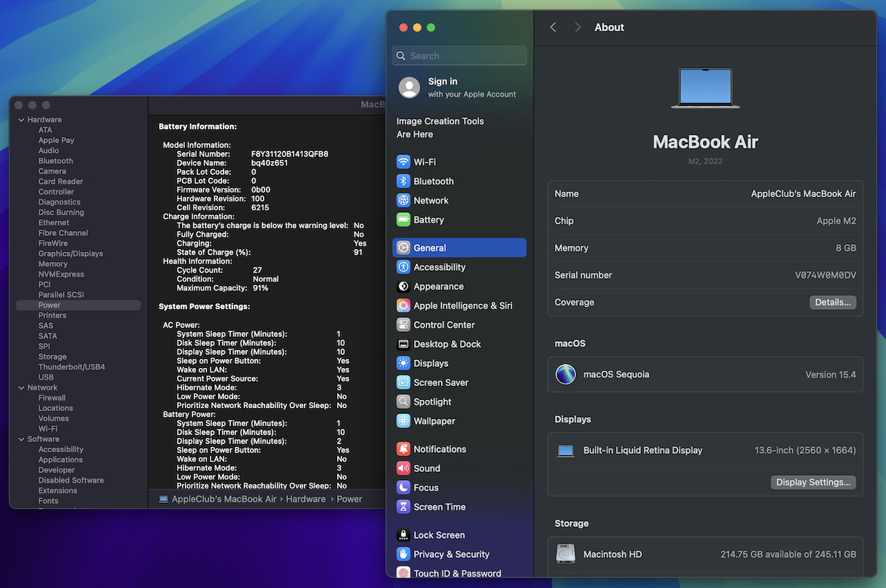This screenshot has width=886, height=588.
Task: Select the Lock Screen icon
Action: (x=404, y=535)
